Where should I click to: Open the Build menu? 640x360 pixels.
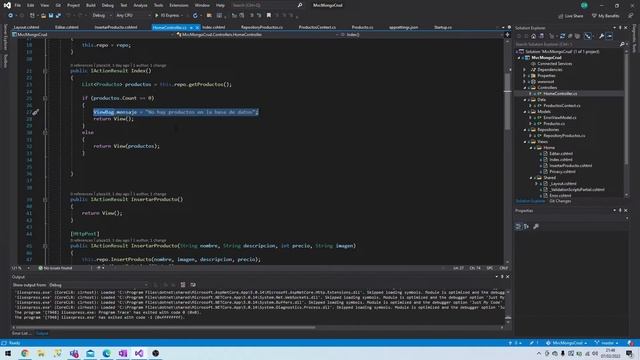click(x=91, y=5)
